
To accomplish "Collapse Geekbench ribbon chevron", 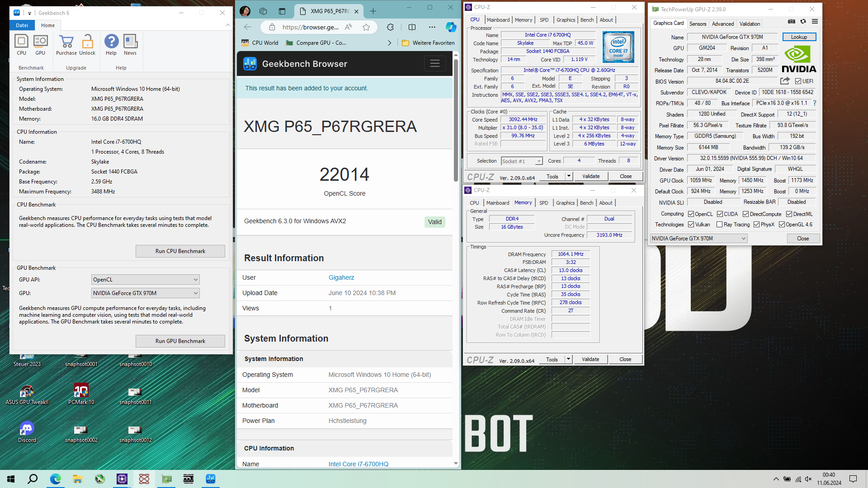I will [x=227, y=25].
